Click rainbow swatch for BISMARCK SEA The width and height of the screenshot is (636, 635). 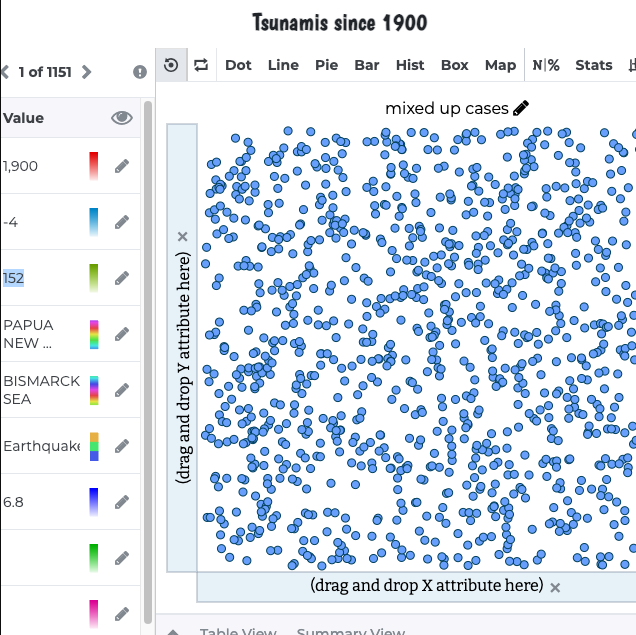coord(94,390)
